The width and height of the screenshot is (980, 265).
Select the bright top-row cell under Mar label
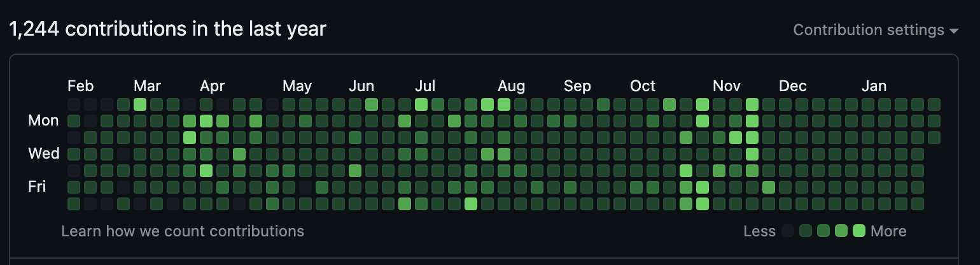coord(140,104)
